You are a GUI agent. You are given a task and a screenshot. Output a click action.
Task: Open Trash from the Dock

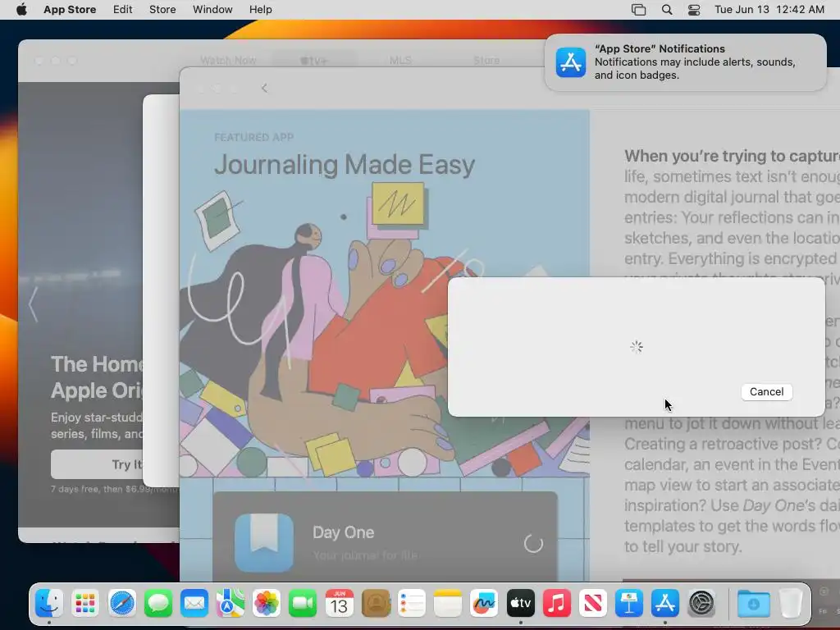click(791, 604)
